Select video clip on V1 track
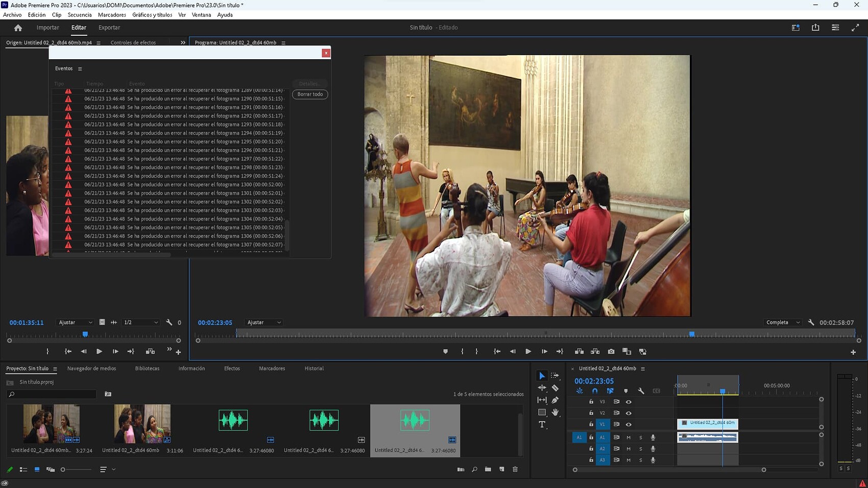 (708, 424)
